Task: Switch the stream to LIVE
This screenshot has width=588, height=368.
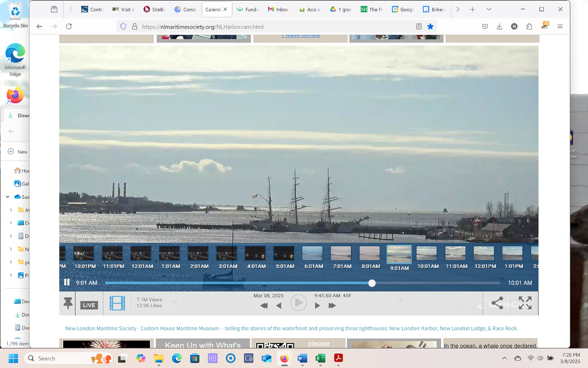Action: (x=89, y=305)
